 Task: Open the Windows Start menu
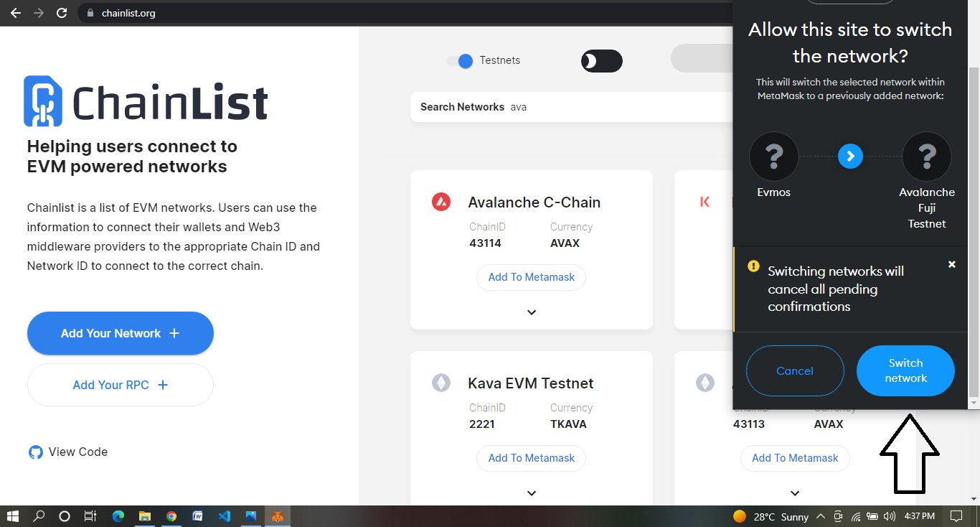point(13,516)
